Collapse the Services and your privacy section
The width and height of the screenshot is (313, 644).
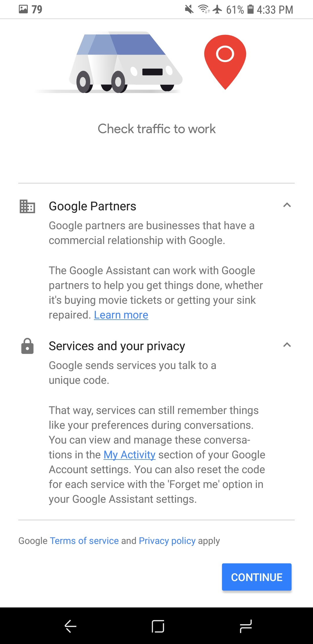pos(287,345)
